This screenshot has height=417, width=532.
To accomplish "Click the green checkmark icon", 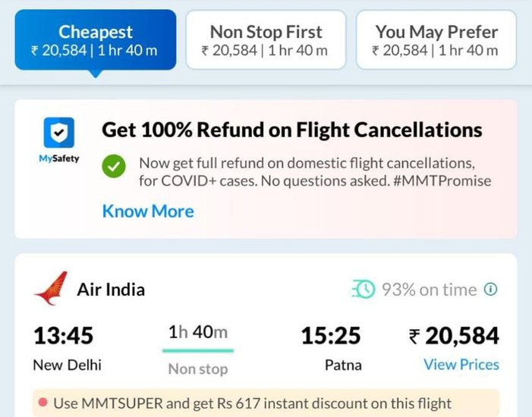I will [114, 166].
